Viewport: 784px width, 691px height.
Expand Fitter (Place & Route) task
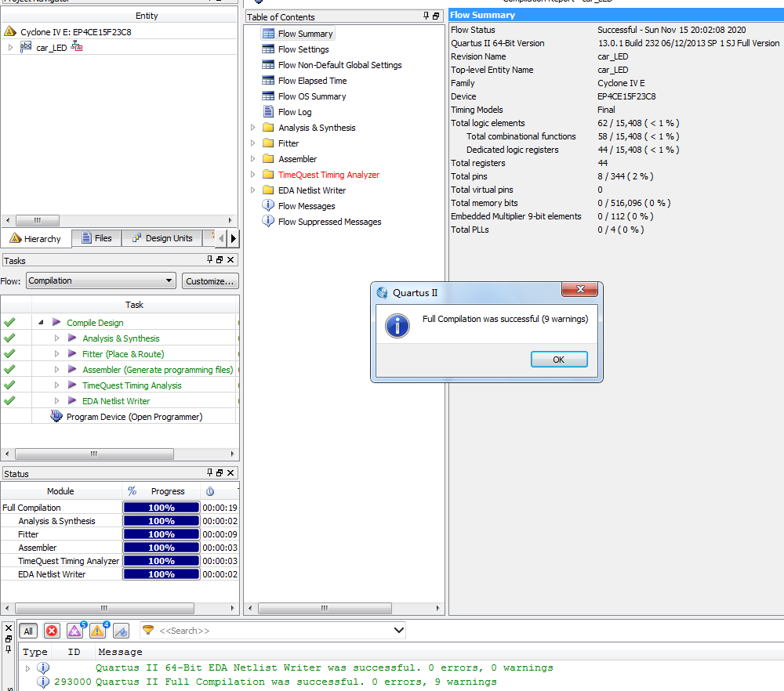coord(56,354)
